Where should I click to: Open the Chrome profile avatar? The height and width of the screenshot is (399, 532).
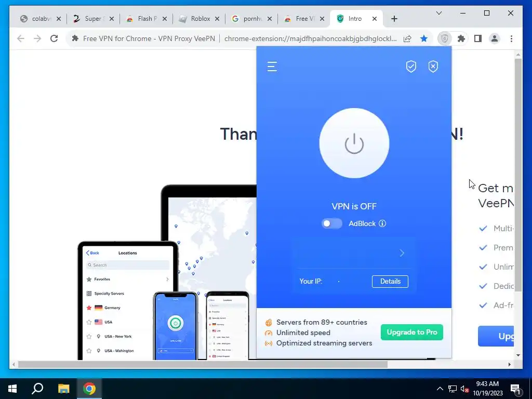(495, 38)
